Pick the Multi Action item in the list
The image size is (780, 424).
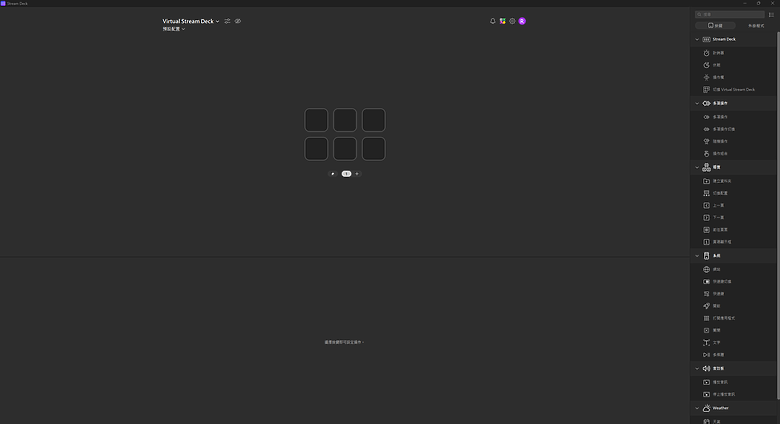pyautogui.click(x=734, y=117)
